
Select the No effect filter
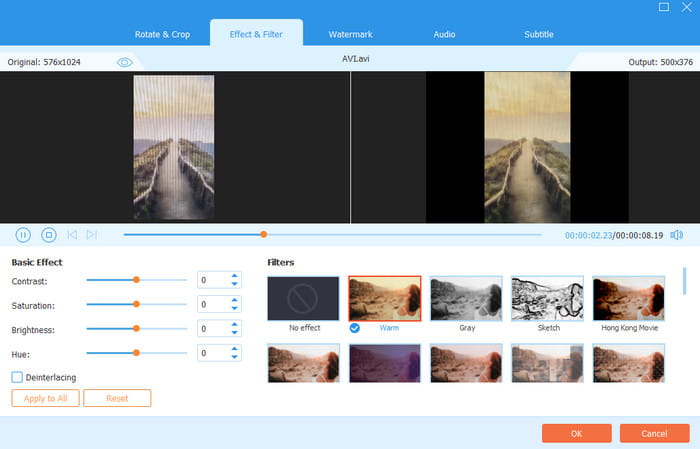[x=303, y=298]
